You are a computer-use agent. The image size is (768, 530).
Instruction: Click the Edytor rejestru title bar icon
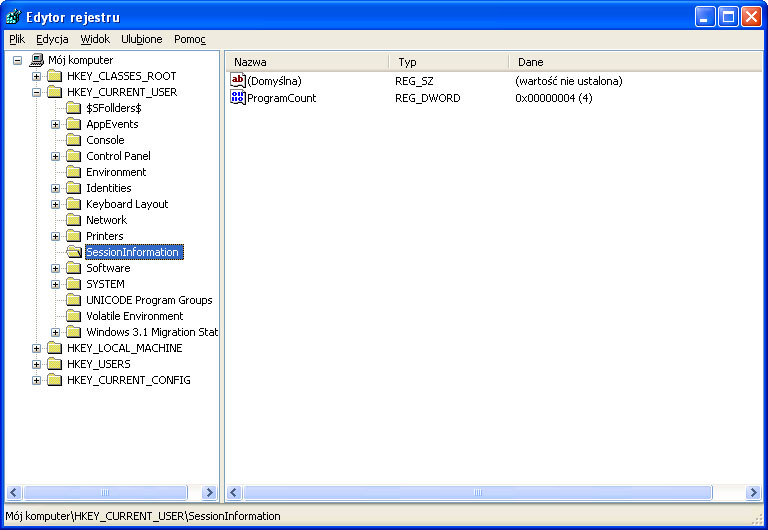click(x=13, y=16)
